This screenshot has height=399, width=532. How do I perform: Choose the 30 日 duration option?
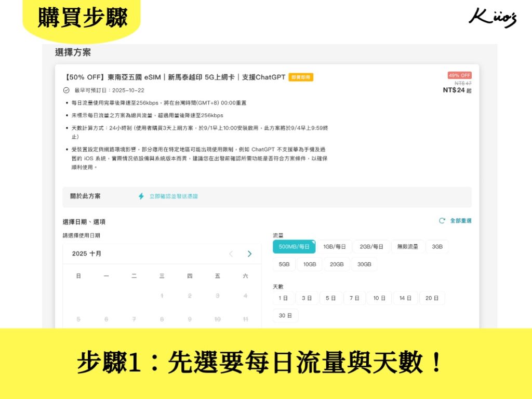point(285,316)
